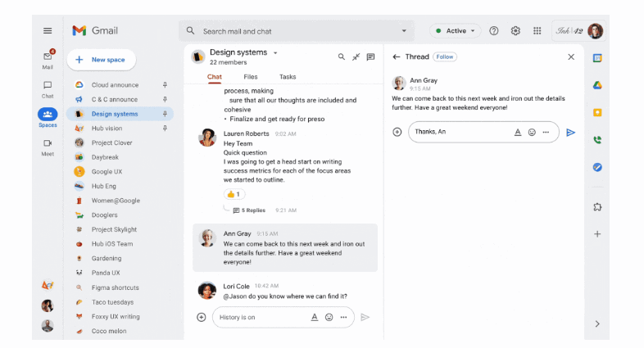
Task: Open Mail in the left rail
Action: [48, 60]
